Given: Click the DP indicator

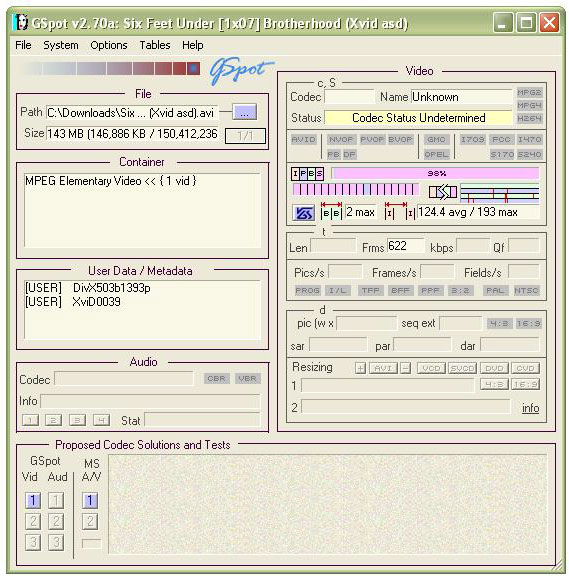Looking at the screenshot, I should pos(349,154).
